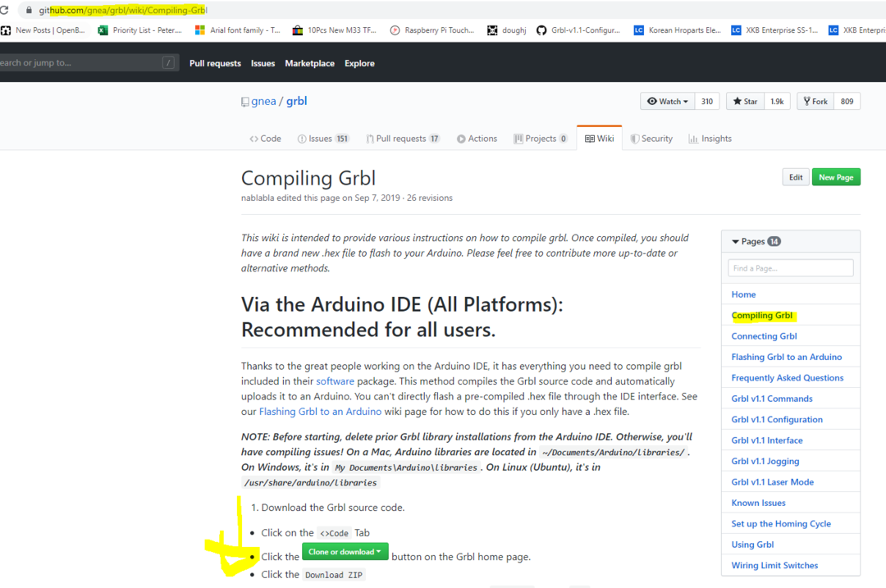Click the Clone or download dropdown button
Screen dimensions: 886x588
(x=345, y=552)
